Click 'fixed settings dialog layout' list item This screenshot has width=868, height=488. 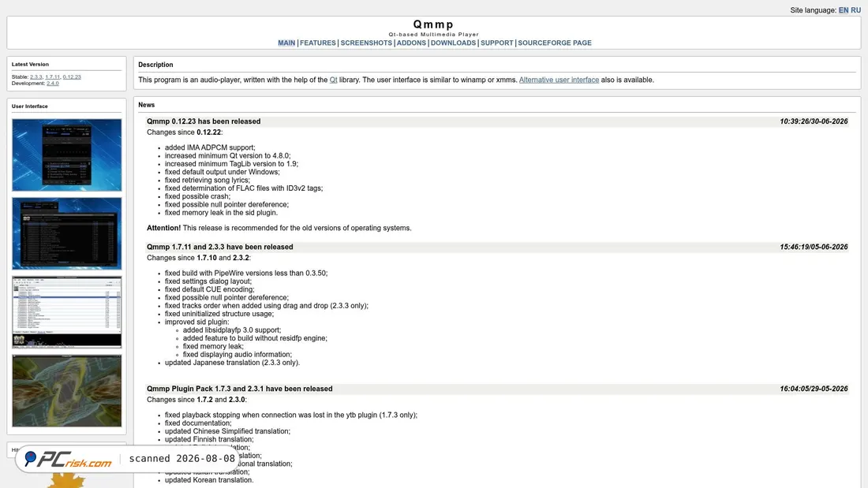208,281
